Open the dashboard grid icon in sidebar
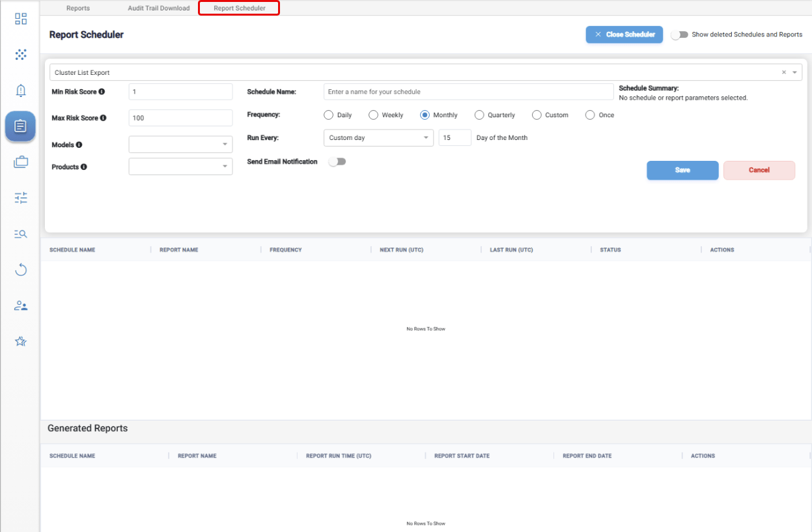Image resolution: width=812 pixels, height=532 pixels. [x=21, y=19]
